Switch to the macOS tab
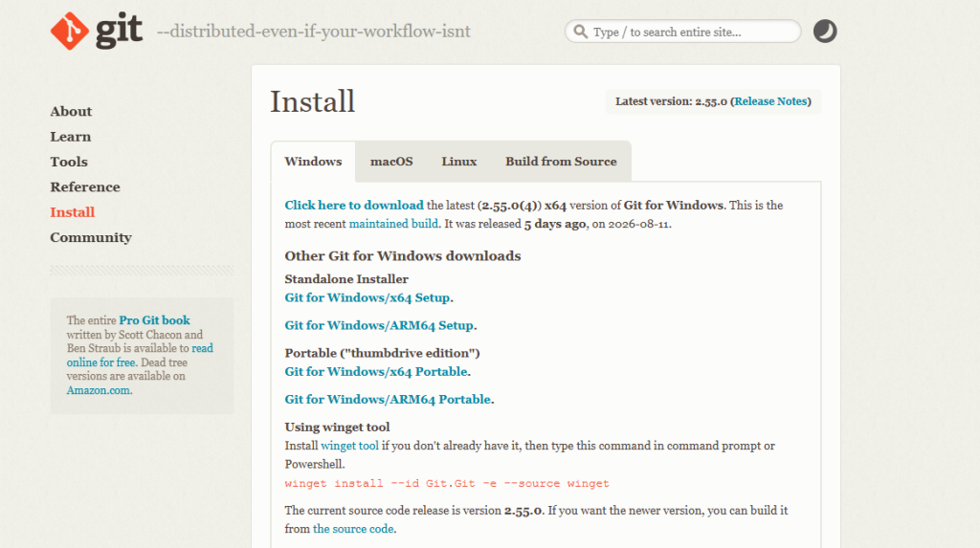This screenshot has height=548, width=980. pyautogui.click(x=391, y=162)
